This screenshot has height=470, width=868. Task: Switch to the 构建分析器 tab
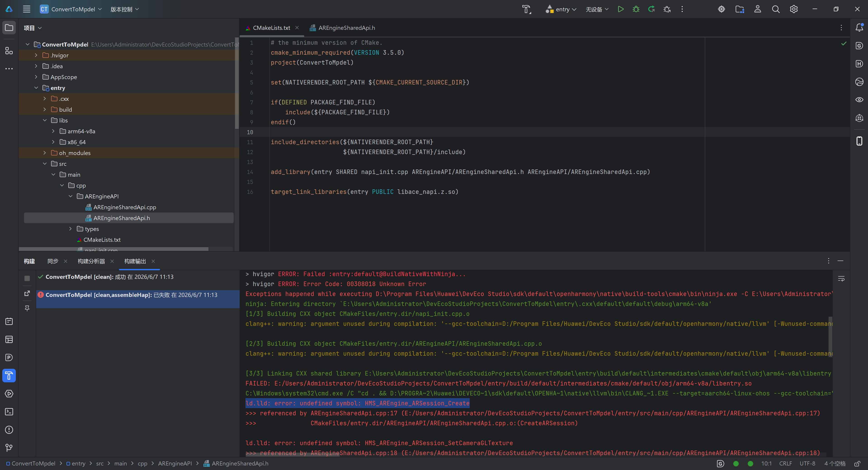pos(91,261)
